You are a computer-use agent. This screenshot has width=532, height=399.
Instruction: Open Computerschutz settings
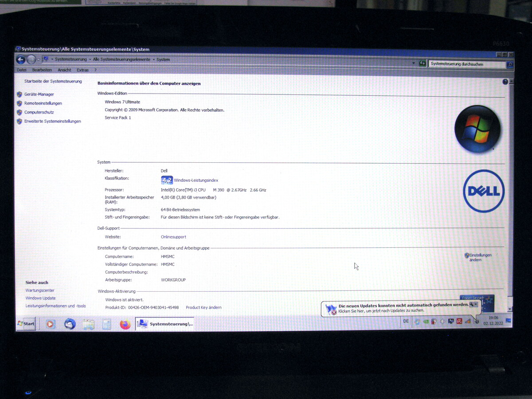39,112
